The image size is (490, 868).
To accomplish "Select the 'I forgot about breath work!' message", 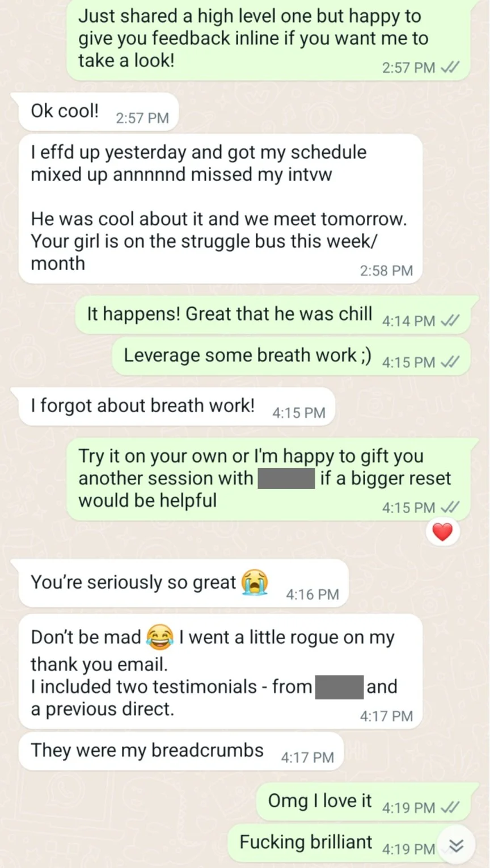I will [177, 406].
